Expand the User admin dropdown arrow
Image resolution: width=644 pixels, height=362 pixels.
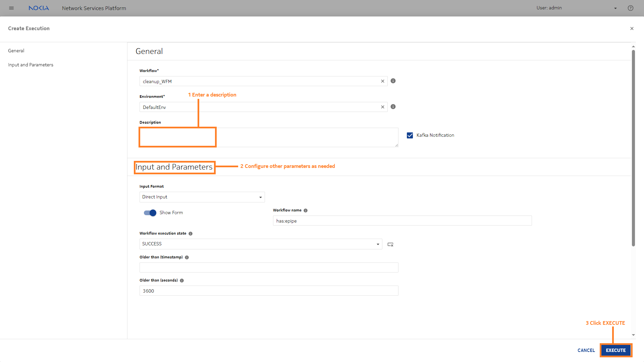point(615,8)
